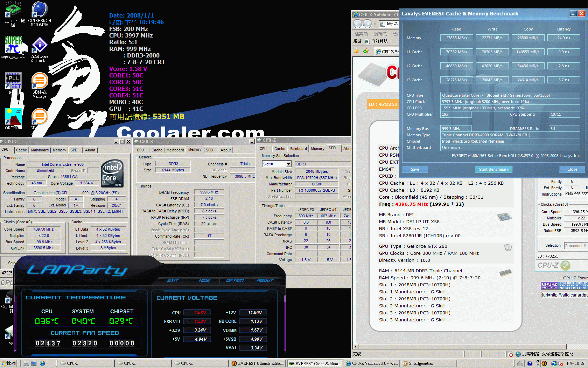
Task: Click the Show Desktop quick launch icon
Action: [34, 363]
